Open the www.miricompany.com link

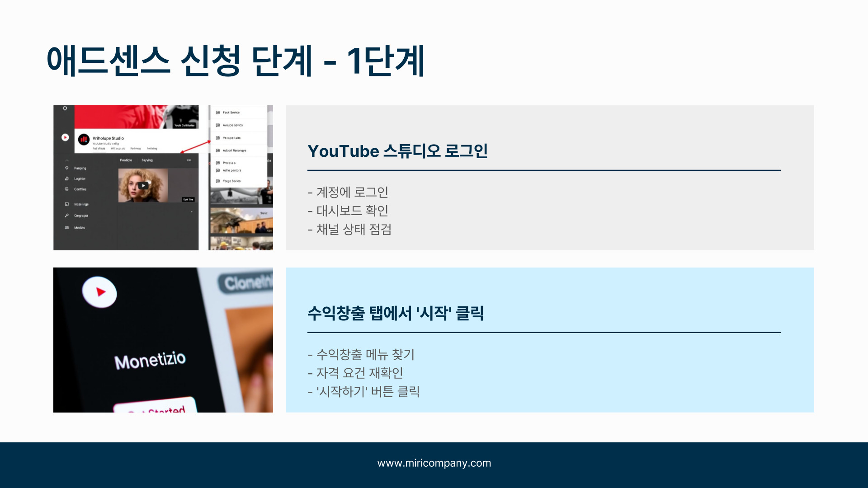(x=434, y=463)
